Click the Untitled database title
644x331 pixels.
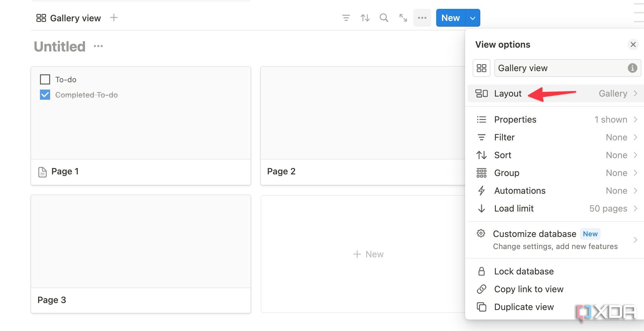tap(60, 46)
